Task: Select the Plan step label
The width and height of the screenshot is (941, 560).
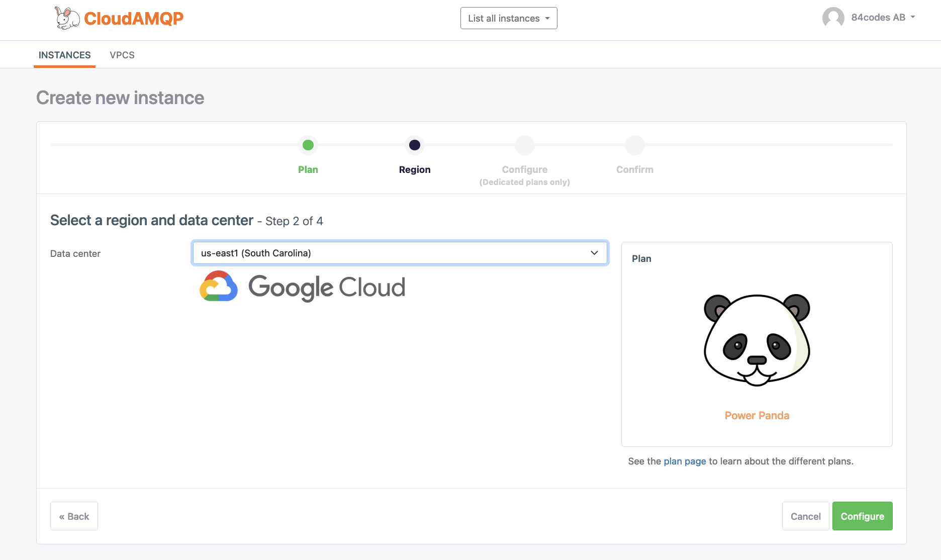Action: [x=308, y=169]
